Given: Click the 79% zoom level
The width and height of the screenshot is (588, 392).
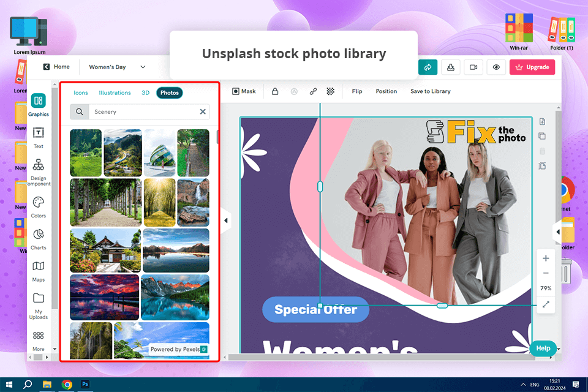Looking at the screenshot, I should [x=546, y=288].
